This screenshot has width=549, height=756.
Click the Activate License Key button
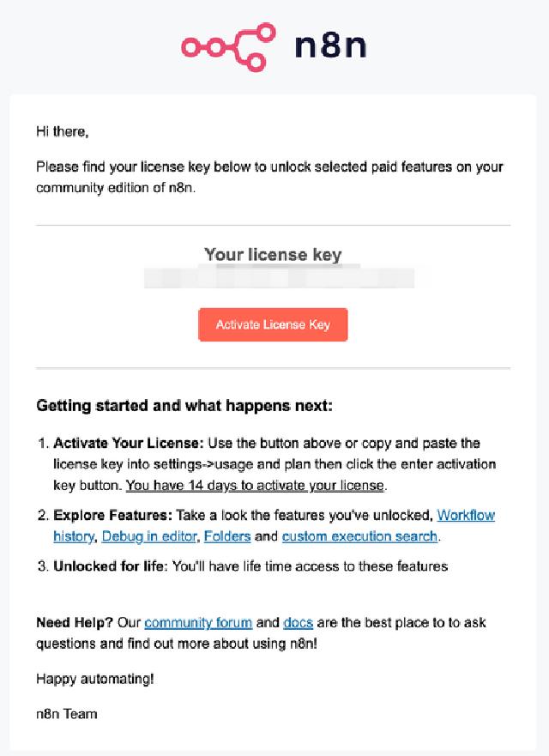(x=273, y=324)
